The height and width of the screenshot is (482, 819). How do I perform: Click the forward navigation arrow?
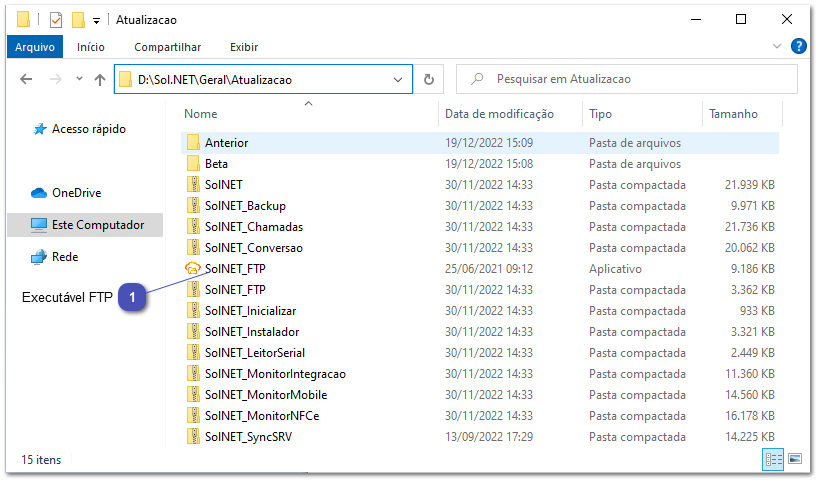click(x=55, y=79)
